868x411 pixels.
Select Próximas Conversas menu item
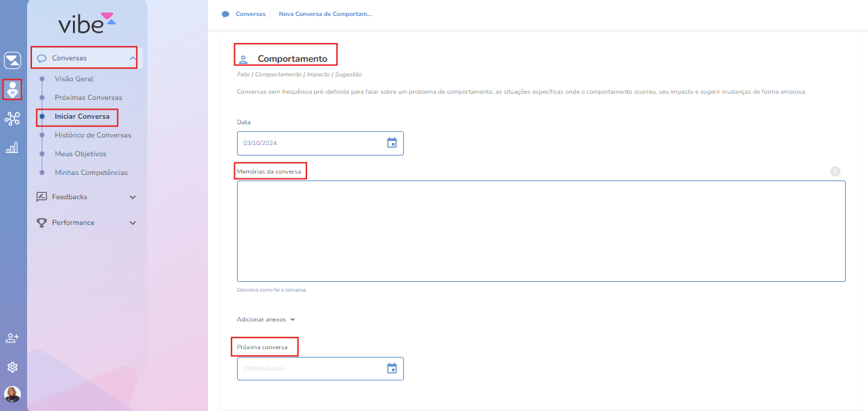88,98
